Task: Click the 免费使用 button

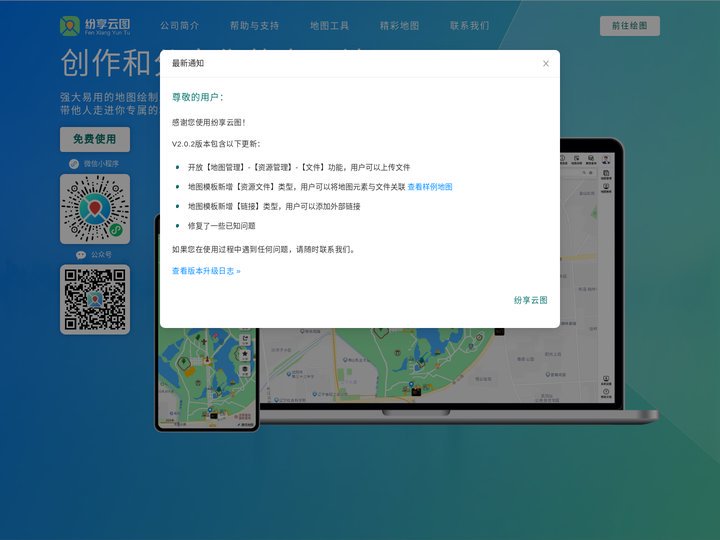Action: [x=95, y=139]
